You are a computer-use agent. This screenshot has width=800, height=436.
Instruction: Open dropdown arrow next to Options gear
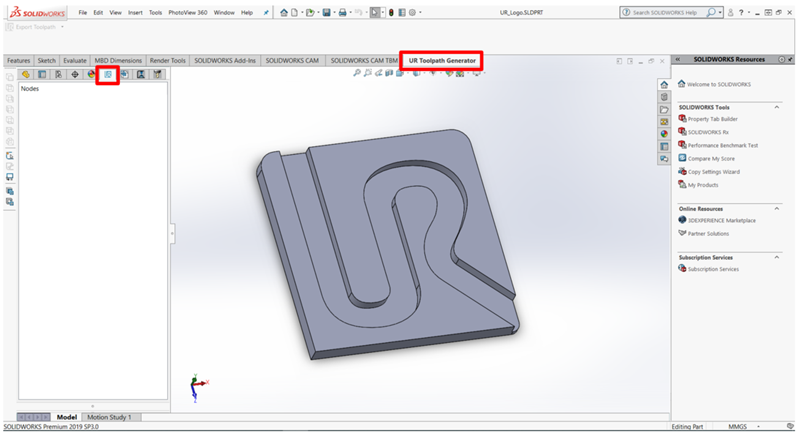click(x=420, y=12)
